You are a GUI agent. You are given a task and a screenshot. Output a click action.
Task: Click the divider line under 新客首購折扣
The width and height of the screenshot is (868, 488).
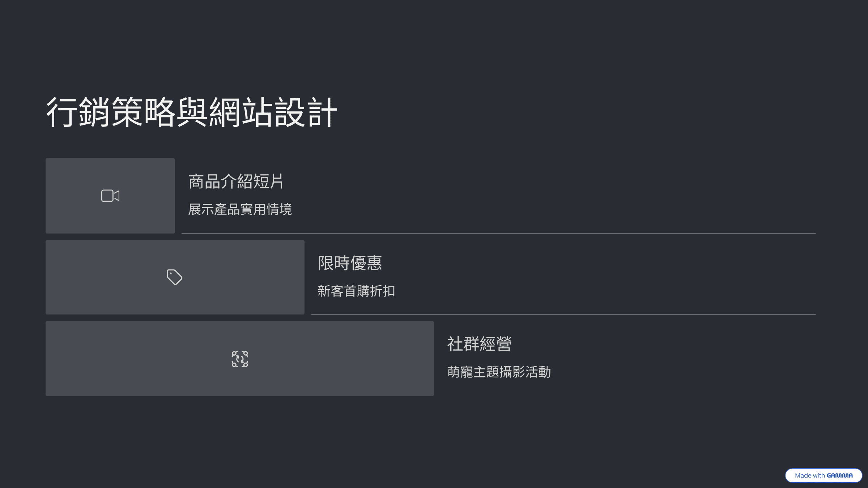coord(563,314)
